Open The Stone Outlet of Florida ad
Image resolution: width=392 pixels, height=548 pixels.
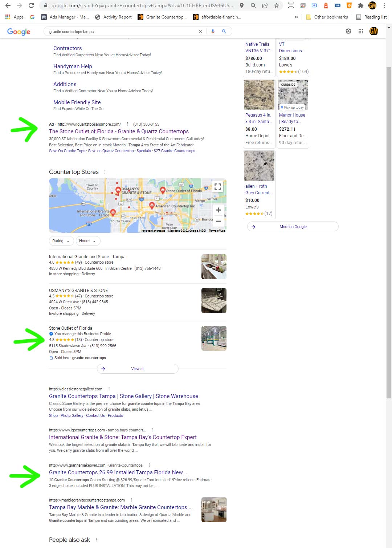119,131
